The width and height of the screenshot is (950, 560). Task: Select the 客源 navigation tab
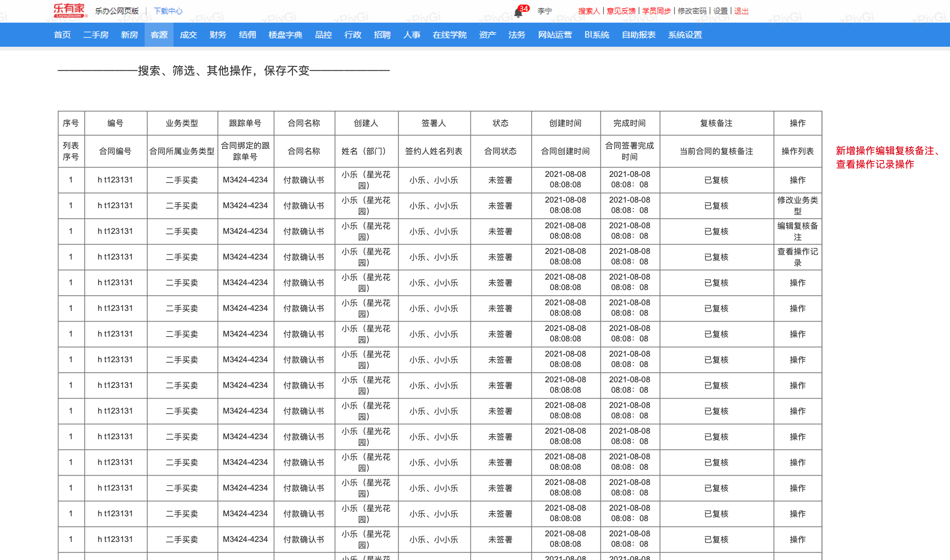[x=159, y=35]
